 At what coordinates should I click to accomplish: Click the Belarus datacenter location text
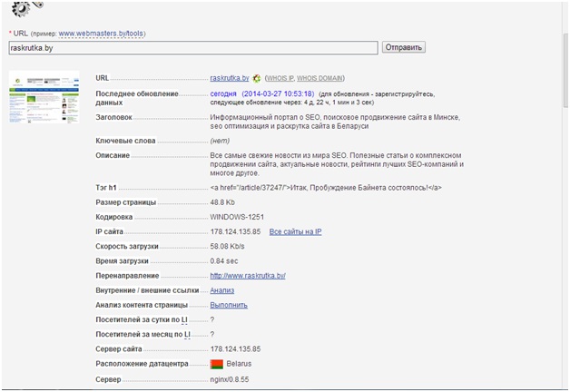click(241, 364)
